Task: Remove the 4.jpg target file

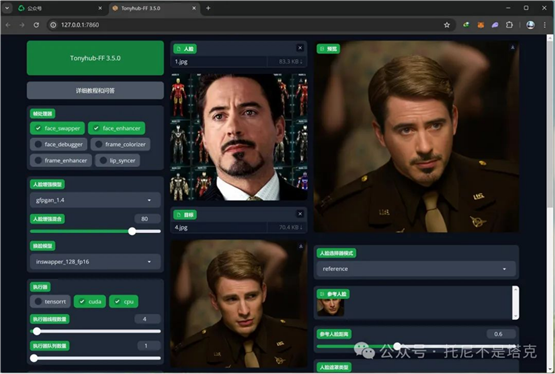Action: [300, 214]
